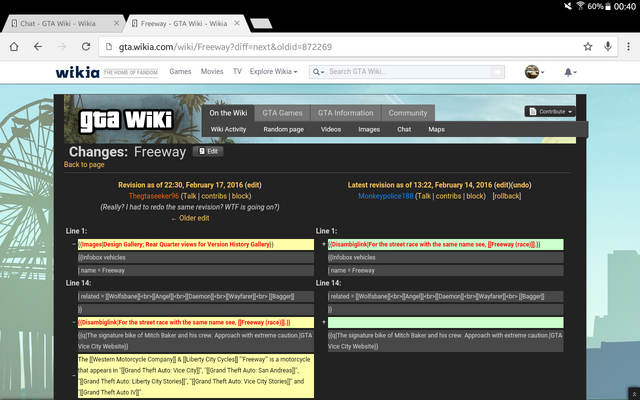Select the GTA Games tab
The width and height of the screenshot is (640, 400).
(282, 113)
